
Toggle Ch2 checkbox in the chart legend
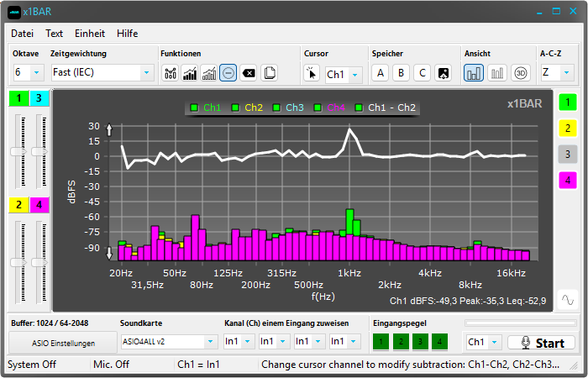click(235, 108)
